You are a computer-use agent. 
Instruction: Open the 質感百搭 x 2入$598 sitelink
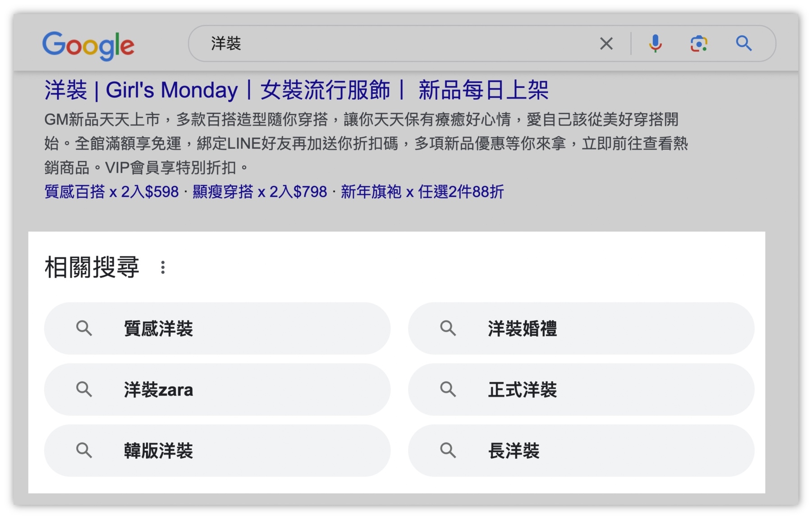coord(111,192)
